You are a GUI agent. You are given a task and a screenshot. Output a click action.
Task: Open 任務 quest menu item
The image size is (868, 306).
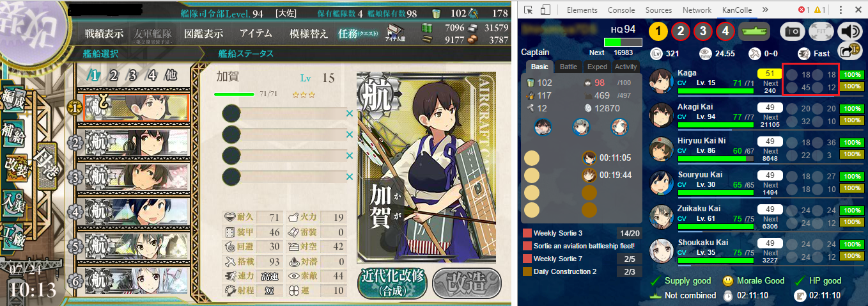coord(358,33)
